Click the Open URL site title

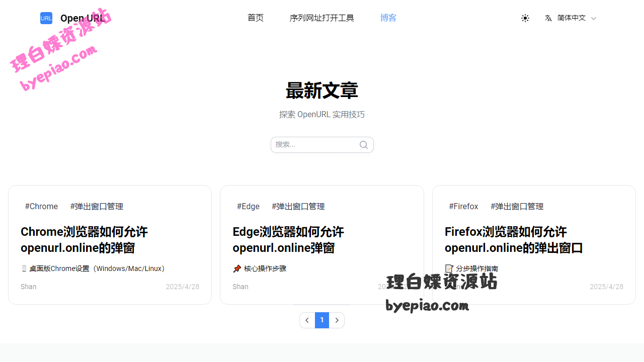83,18
